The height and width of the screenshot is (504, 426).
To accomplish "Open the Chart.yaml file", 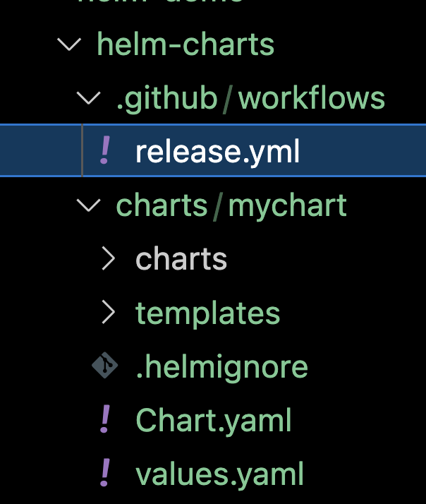I will 213,421.
